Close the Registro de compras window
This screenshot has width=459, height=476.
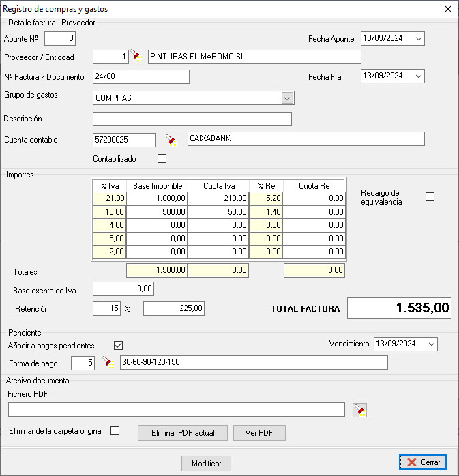pyautogui.click(x=448, y=9)
